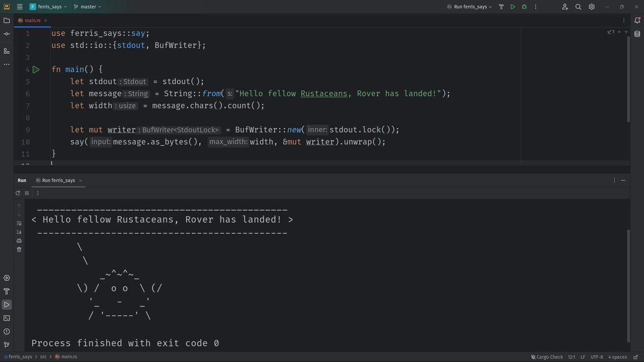This screenshot has height=362, width=644.
Task: Click the RustRover app logo icon
Action: pyautogui.click(x=6, y=7)
